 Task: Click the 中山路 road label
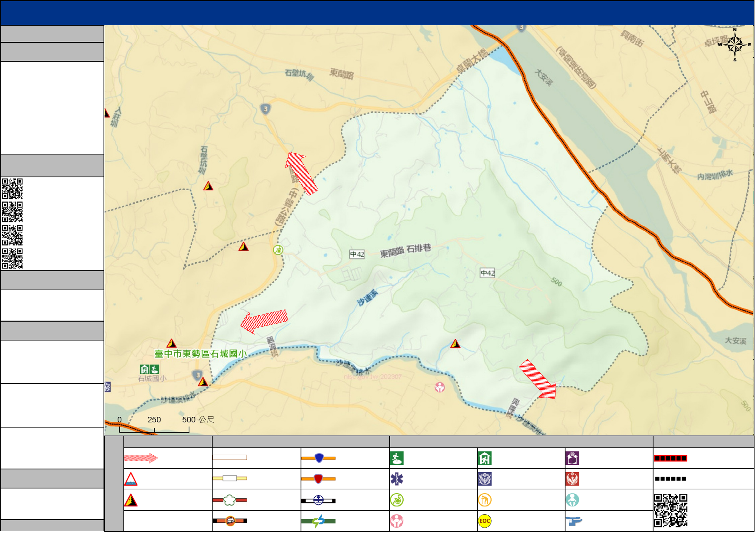point(709,102)
